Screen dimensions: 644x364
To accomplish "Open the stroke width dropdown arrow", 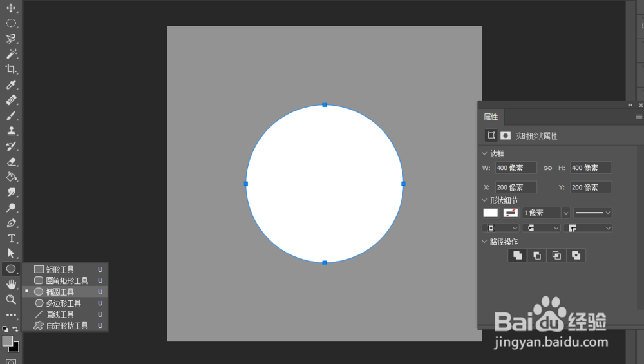I will [x=565, y=213].
